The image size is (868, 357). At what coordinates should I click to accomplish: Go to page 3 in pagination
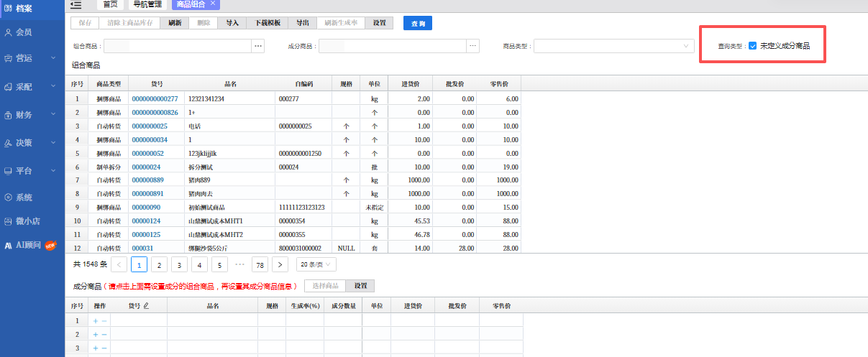[180, 264]
